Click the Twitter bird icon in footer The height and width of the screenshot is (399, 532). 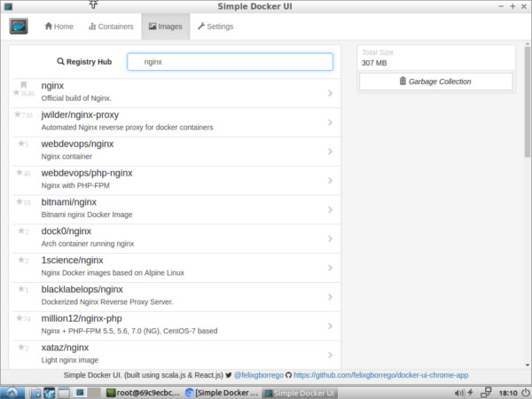click(229, 375)
